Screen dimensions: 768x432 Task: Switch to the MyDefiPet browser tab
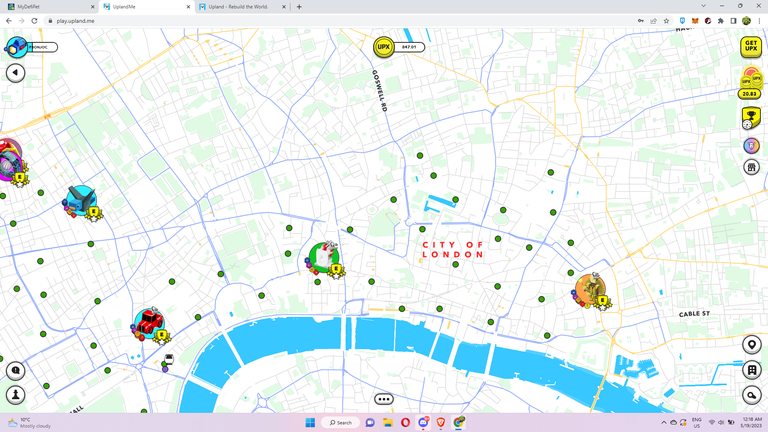coord(49,7)
